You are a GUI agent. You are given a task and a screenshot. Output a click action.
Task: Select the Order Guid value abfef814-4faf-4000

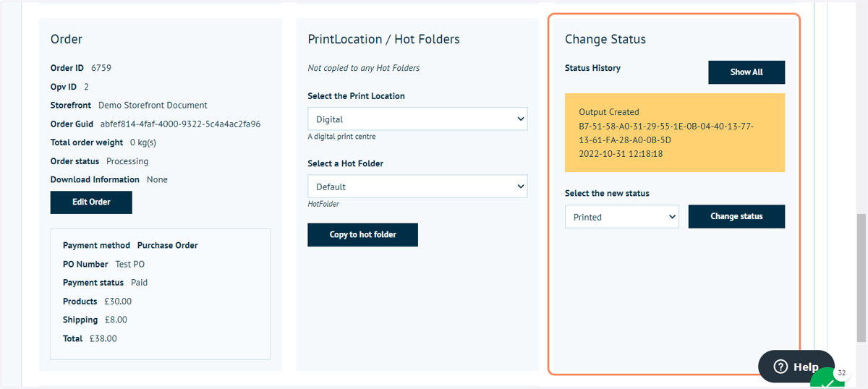click(180, 124)
